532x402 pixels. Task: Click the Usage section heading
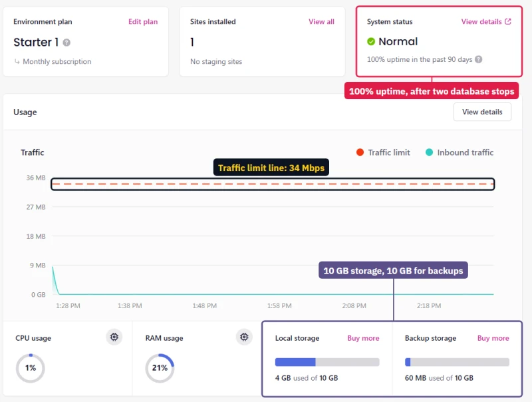coord(25,112)
